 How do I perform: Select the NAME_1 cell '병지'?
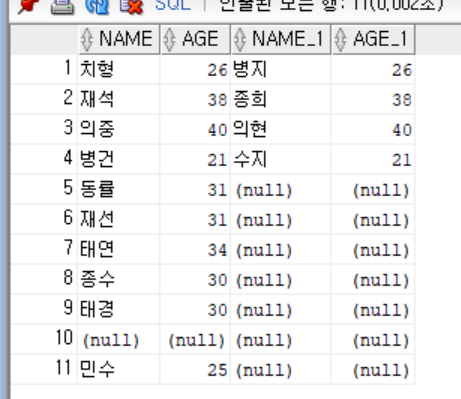(281, 69)
